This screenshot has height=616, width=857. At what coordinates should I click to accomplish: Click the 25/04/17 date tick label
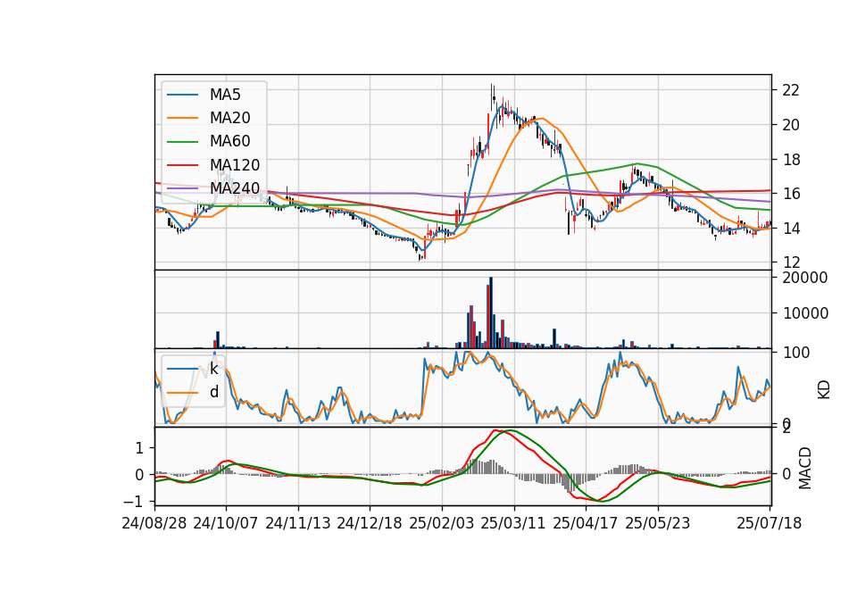(x=586, y=523)
